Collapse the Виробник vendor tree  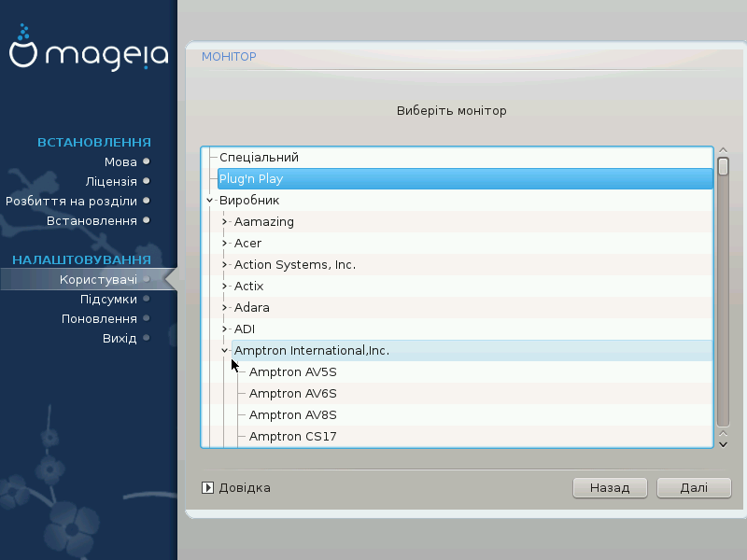(x=209, y=201)
